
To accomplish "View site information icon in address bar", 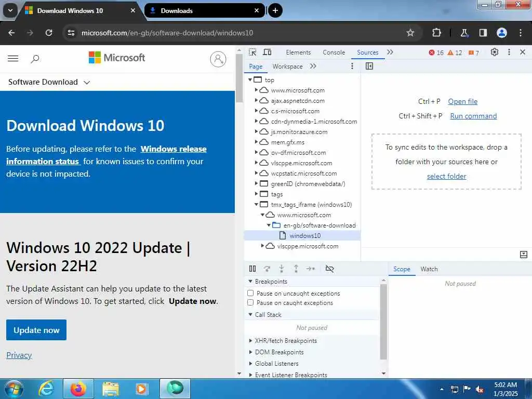I will (x=71, y=33).
